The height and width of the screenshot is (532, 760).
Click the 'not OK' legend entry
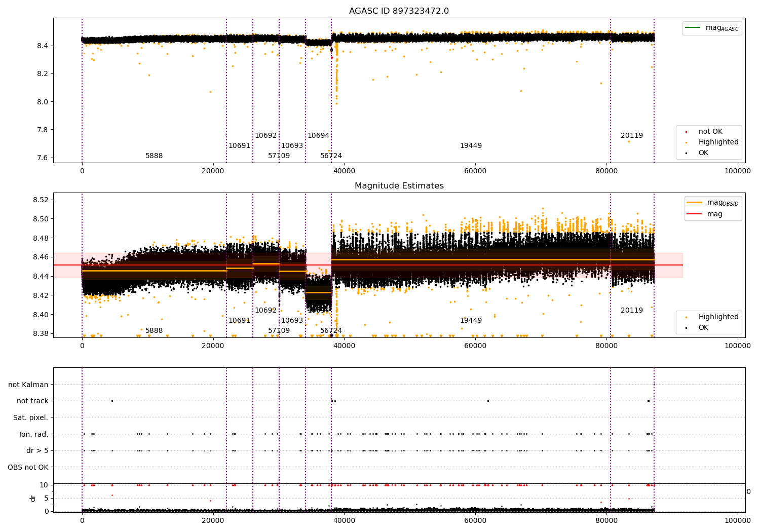[x=710, y=132]
